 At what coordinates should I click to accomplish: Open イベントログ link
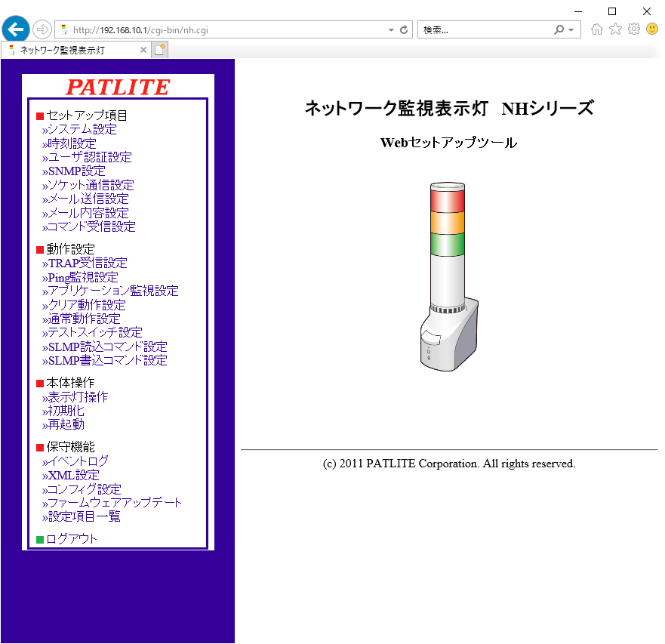75,461
